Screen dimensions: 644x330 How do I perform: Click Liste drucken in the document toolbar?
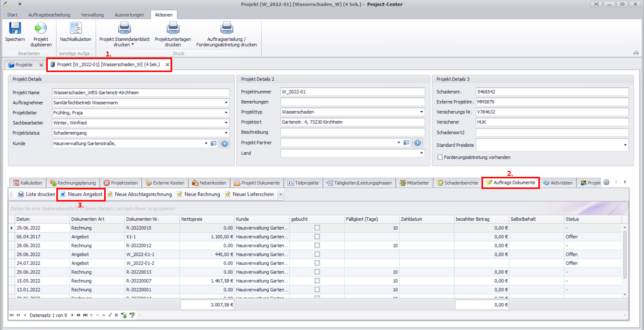[x=36, y=194]
